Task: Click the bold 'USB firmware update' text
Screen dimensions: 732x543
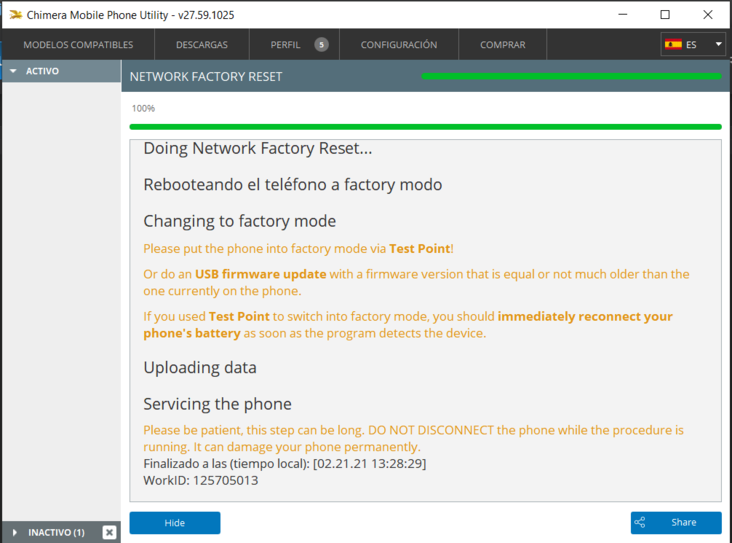Action: click(260, 274)
